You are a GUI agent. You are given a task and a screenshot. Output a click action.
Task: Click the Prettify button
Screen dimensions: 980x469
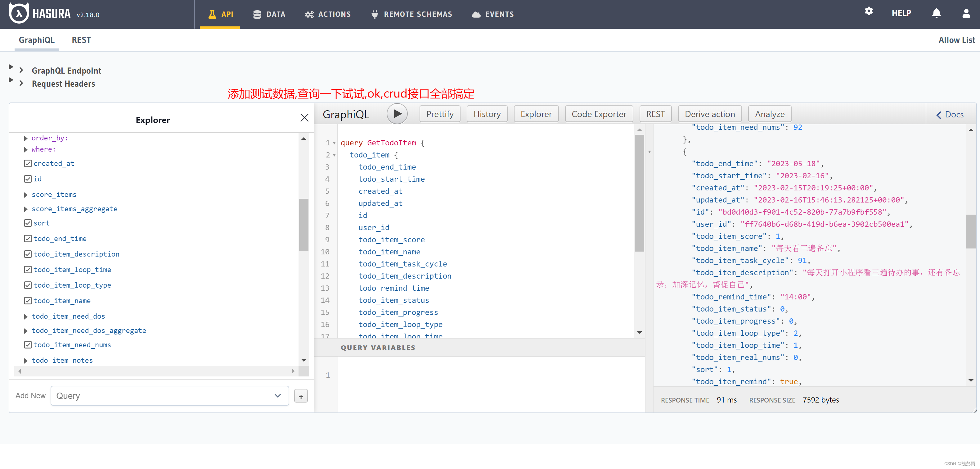point(439,114)
